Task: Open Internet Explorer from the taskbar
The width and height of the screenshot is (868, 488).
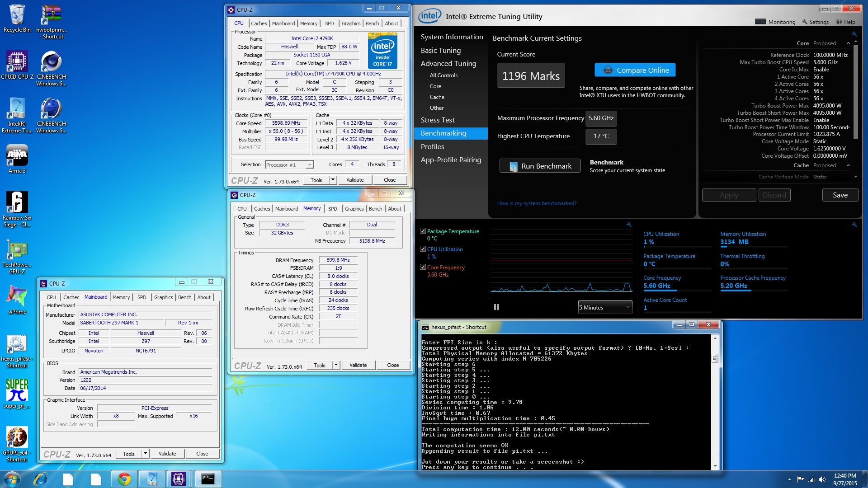Action: coord(40,479)
